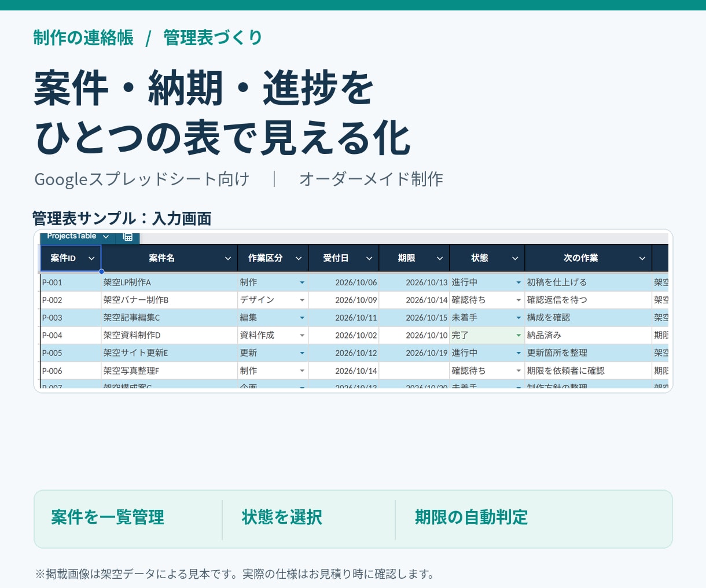This screenshot has height=588, width=706.
Task: Expand 状態 dropdown for the 完了 cell
Action: coord(519,335)
